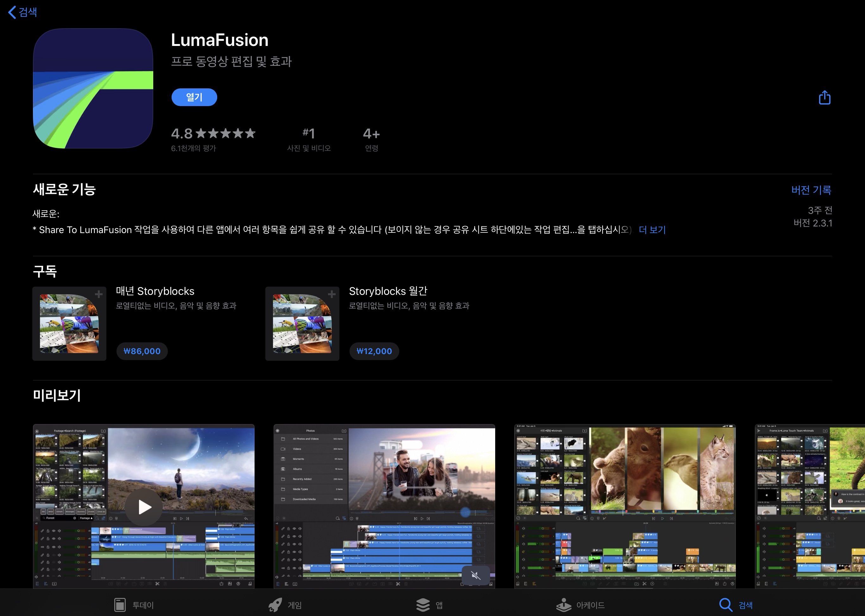Select the 검색 tab in the bottom bar

click(x=736, y=605)
